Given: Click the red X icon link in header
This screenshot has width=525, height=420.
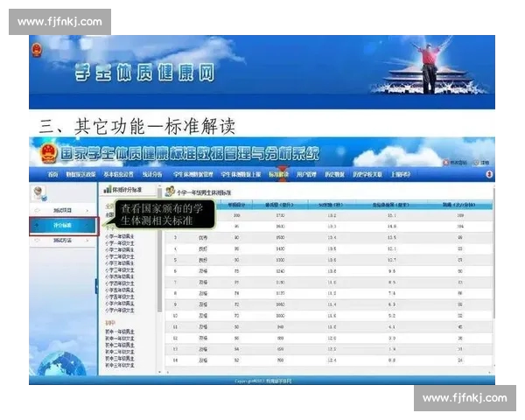Looking at the screenshot, I should (x=445, y=163).
